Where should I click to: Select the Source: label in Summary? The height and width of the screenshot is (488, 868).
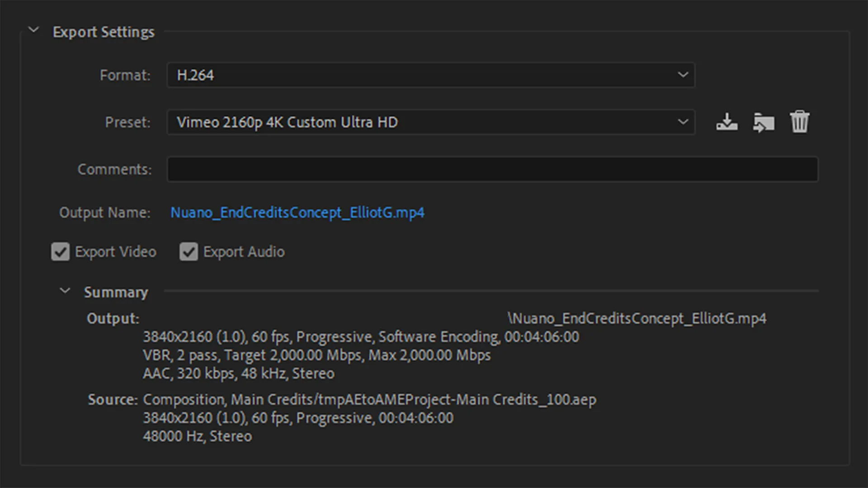pyautogui.click(x=113, y=400)
